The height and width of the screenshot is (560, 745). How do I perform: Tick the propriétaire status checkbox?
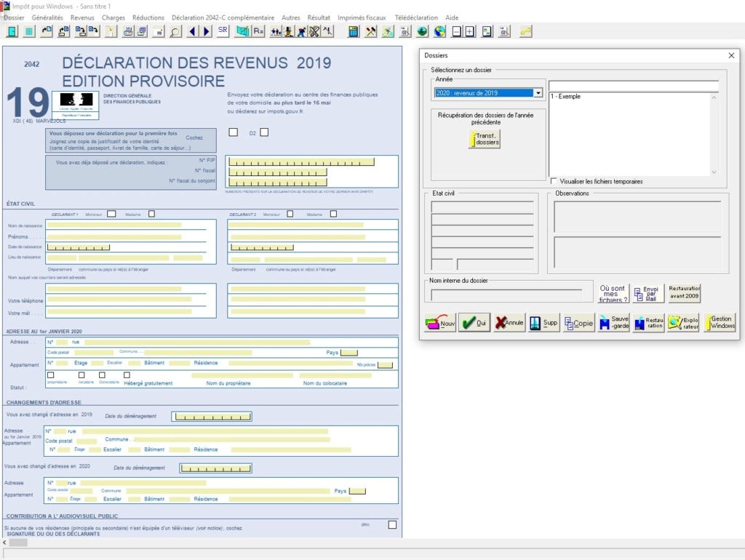click(49, 375)
